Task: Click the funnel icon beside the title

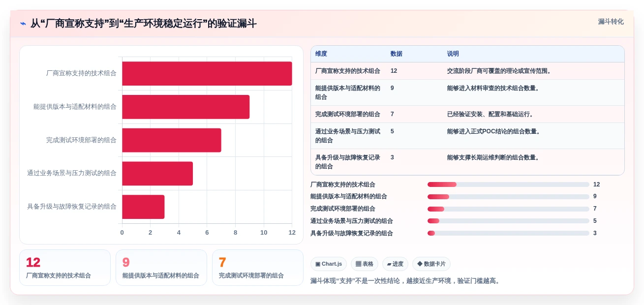Action: coord(23,24)
